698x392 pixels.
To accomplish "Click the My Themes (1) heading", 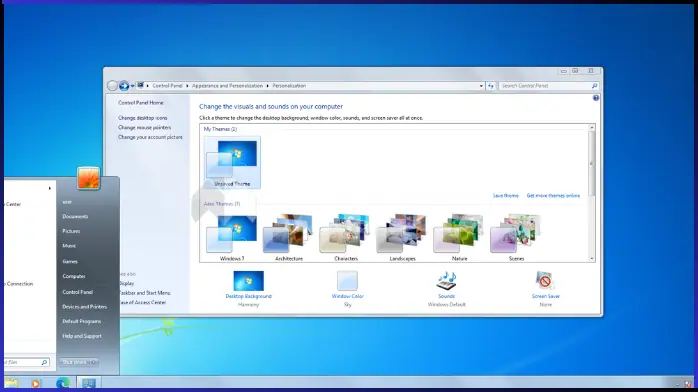I will (220, 129).
